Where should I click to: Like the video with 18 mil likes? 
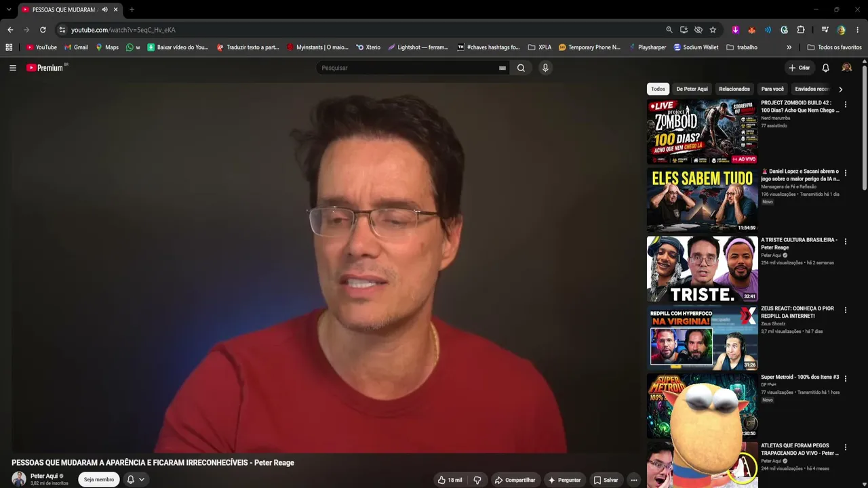pyautogui.click(x=450, y=480)
